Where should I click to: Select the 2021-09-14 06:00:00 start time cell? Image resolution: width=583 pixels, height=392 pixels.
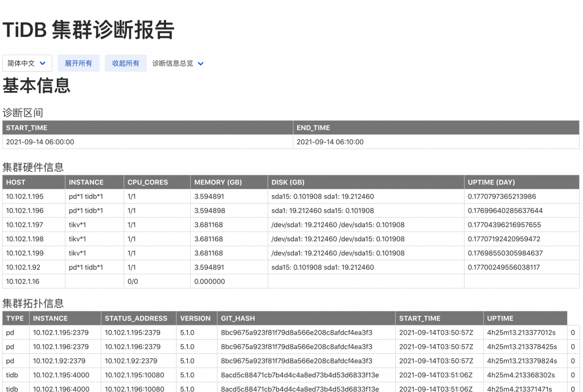147,142
